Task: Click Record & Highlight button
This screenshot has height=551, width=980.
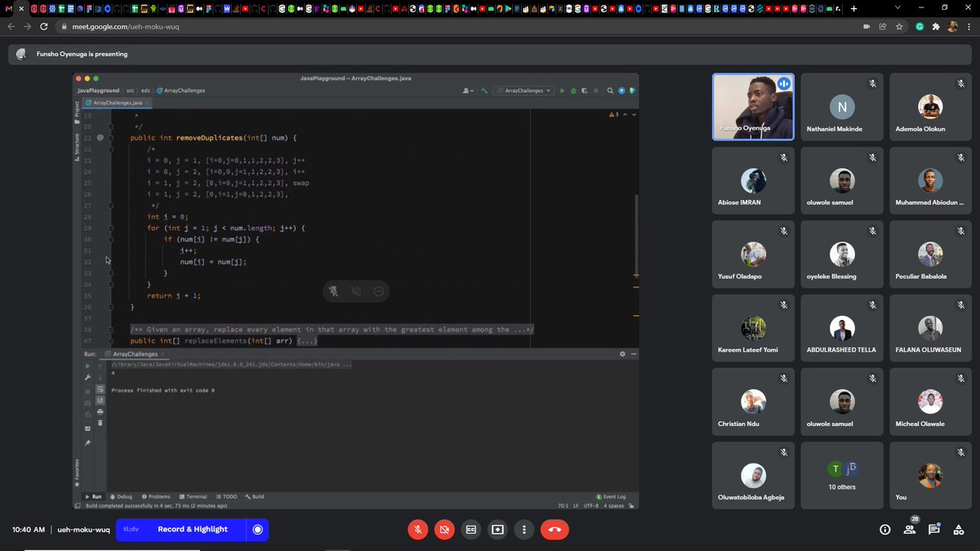Action: coord(193,529)
